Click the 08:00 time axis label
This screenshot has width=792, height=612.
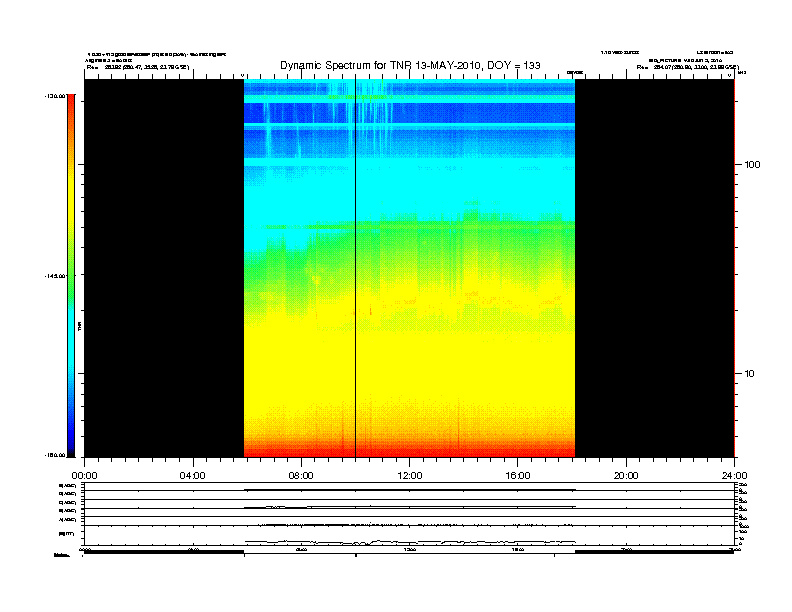301,476
